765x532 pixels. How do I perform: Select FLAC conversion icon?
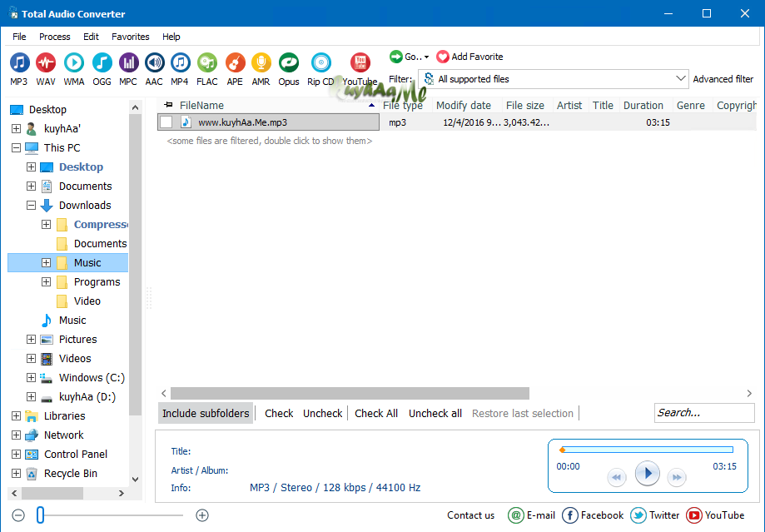click(x=207, y=63)
